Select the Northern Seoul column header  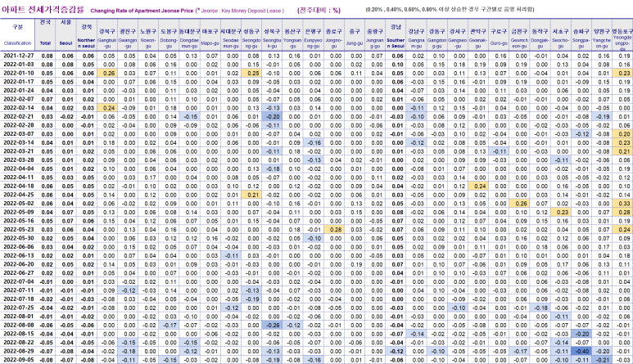[x=86, y=35]
